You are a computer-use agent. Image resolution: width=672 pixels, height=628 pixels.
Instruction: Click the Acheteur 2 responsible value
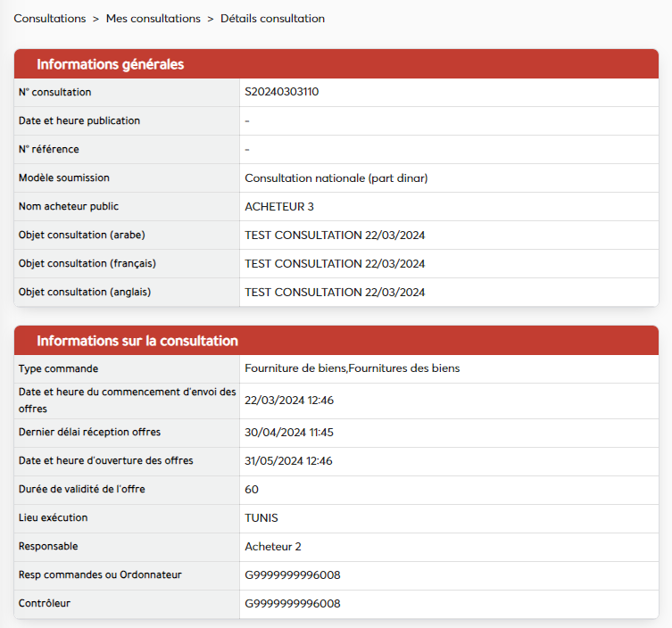tap(273, 547)
